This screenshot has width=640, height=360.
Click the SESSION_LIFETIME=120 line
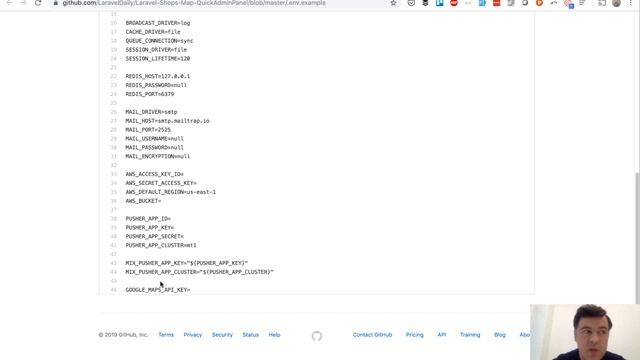point(158,59)
